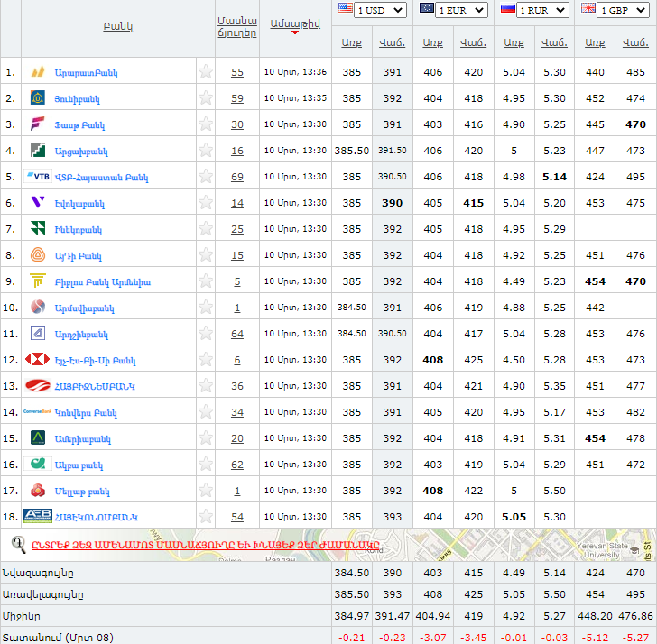The height and width of the screenshot is (644, 657).
Task: Open the 1 EUR currency dropdown
Action: coord(461,10)
